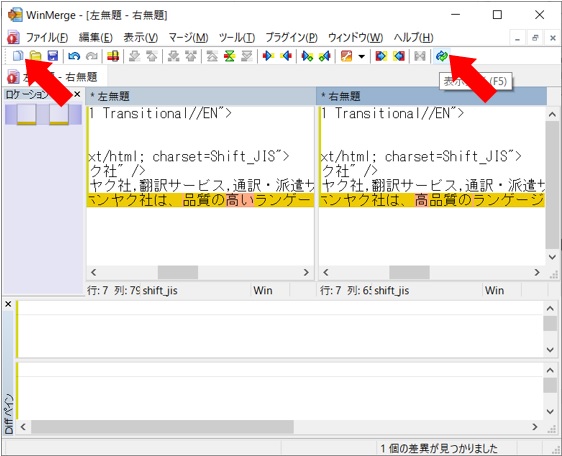Image resolution: width=562 pixels, height=456 pixels.
Task: Undo the last edit
Action: pos(74,56)
